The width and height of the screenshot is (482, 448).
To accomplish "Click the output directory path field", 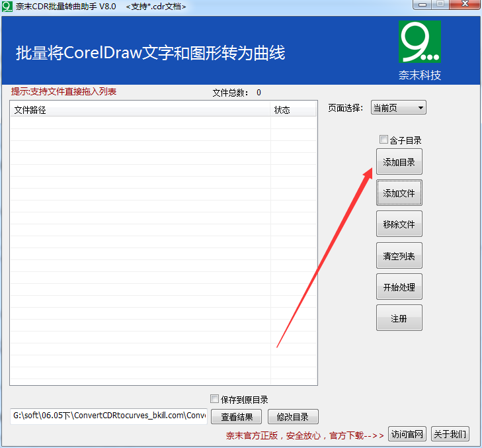I will click(109, 416).
